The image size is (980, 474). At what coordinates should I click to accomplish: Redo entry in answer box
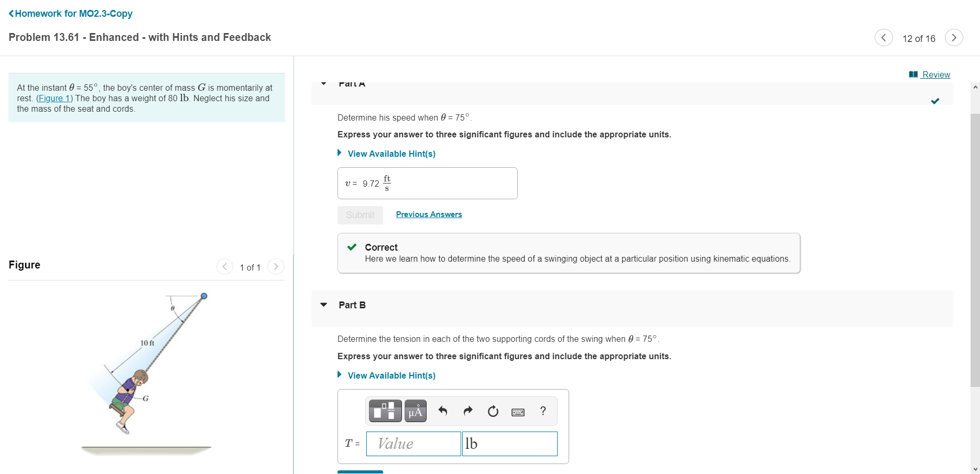[468, 411]
